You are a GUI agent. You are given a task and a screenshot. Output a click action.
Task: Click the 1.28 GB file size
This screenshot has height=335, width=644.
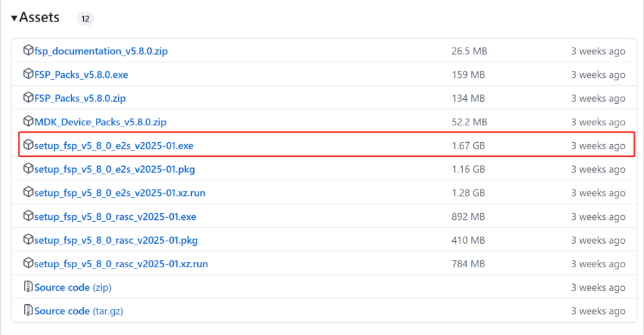click(468, 193)
